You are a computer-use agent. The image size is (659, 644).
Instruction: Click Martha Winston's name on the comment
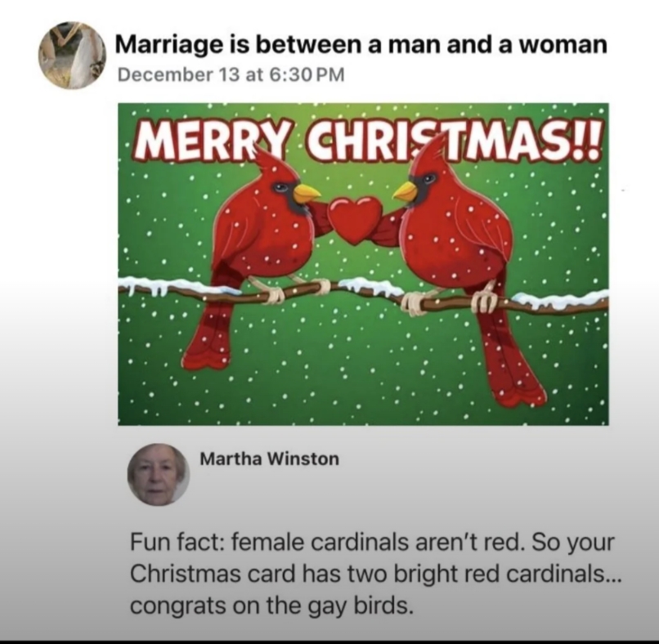[x=269, y=458]
